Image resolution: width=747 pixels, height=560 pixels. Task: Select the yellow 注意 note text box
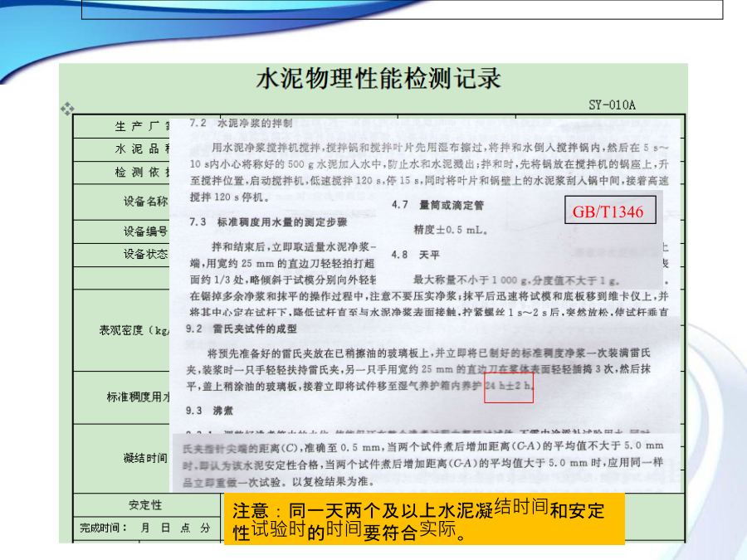point(424,519)
